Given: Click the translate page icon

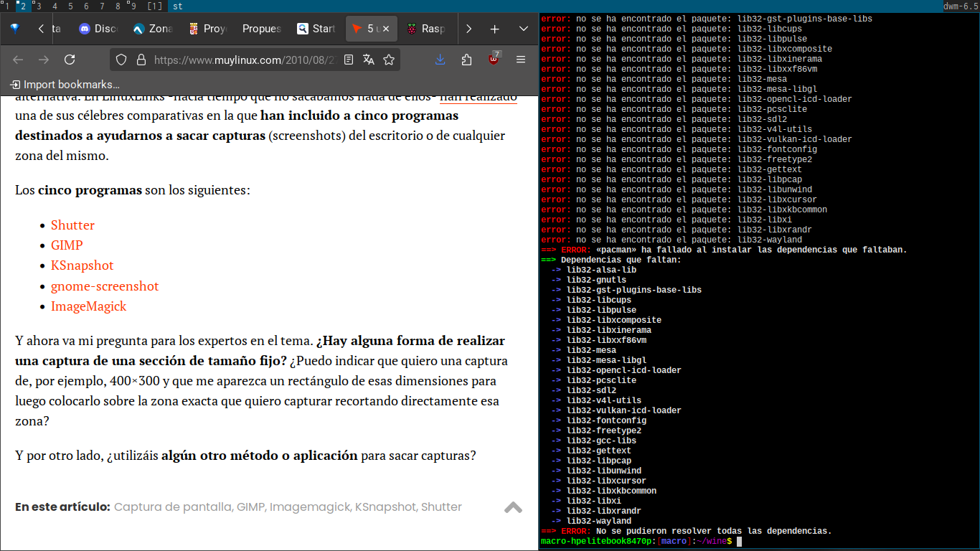Looking at the screenshot, I should pos(369,60).
